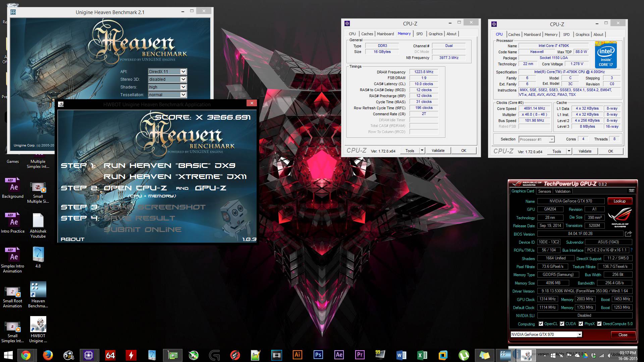Click RUN HEAVEN "BASIC" DX9 in HWBOT app
The width and height of the screenshot is (644, 362).
[x=169, y=165]
